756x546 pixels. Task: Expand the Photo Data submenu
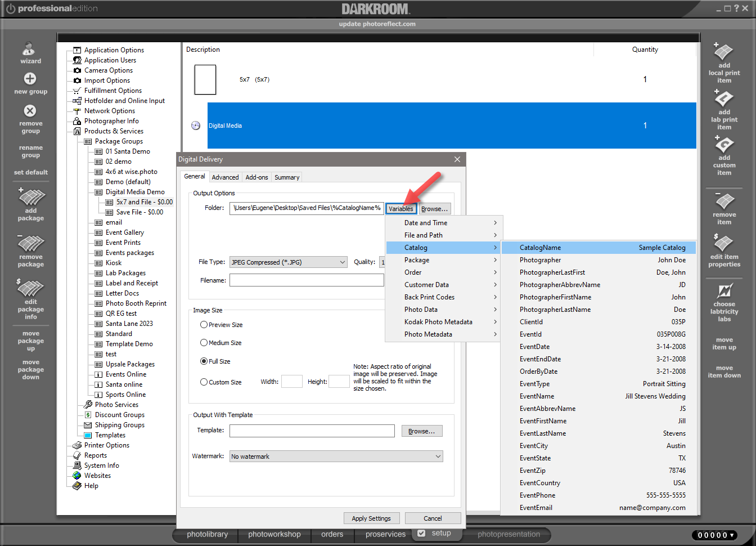click(x=443, y=310)
